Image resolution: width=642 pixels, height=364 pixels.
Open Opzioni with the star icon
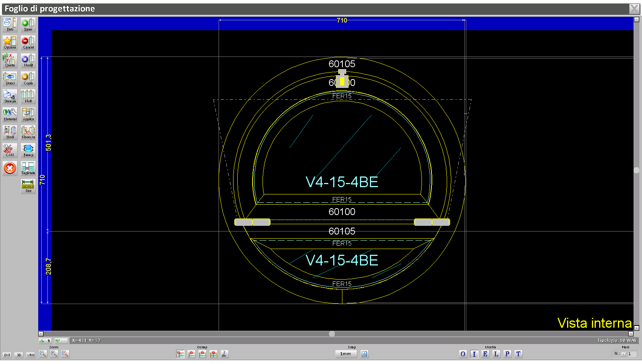[10, 43]
